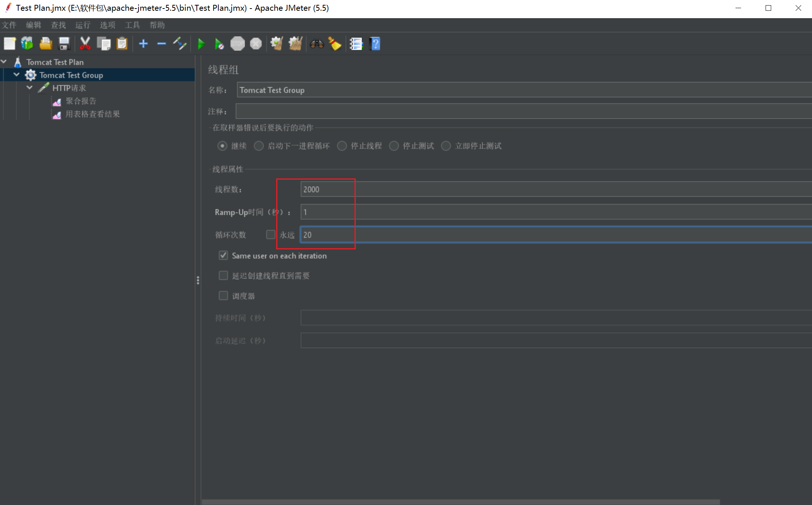Viewport: 812px width, 505px height.
Task: Click the Paste clipboard icon
Action: [122, 44]
